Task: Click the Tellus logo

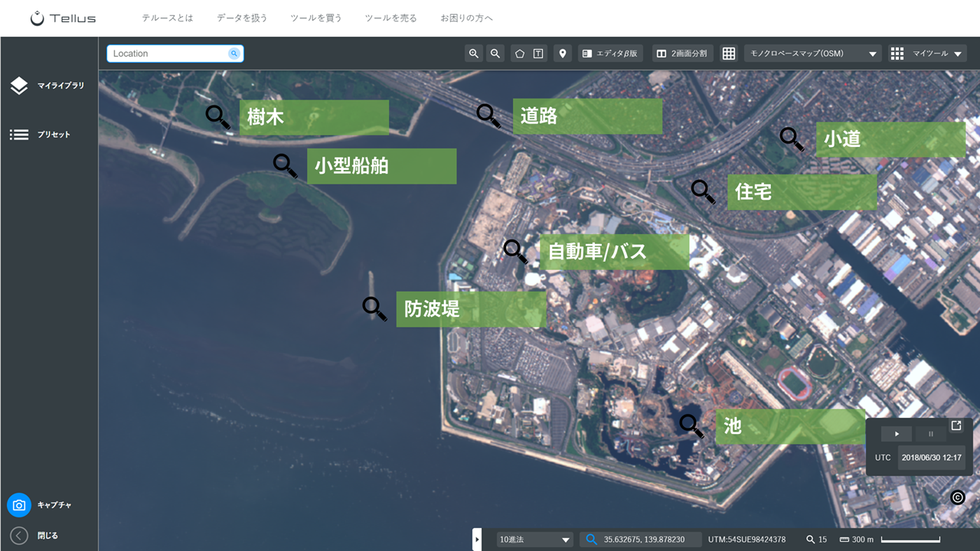Action: pyautogui.click(x=63, y=18)
